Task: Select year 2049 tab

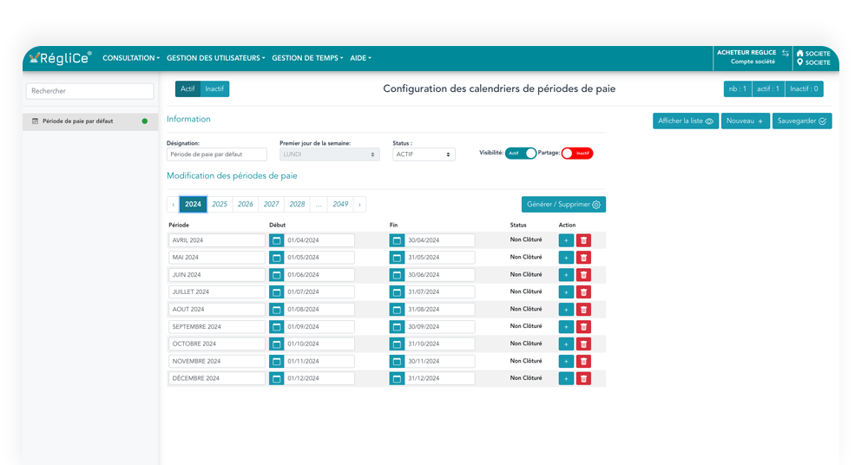Action: 340,204
